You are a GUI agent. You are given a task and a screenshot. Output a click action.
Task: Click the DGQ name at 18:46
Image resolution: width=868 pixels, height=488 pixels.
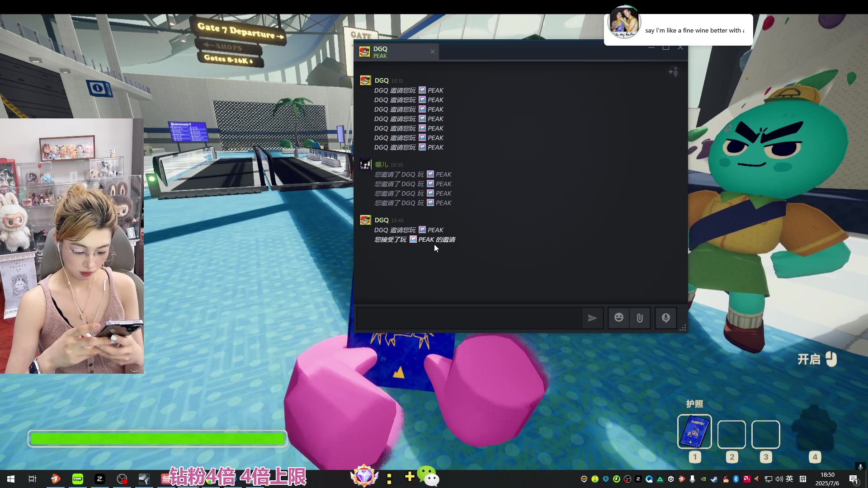pos(382,220)
